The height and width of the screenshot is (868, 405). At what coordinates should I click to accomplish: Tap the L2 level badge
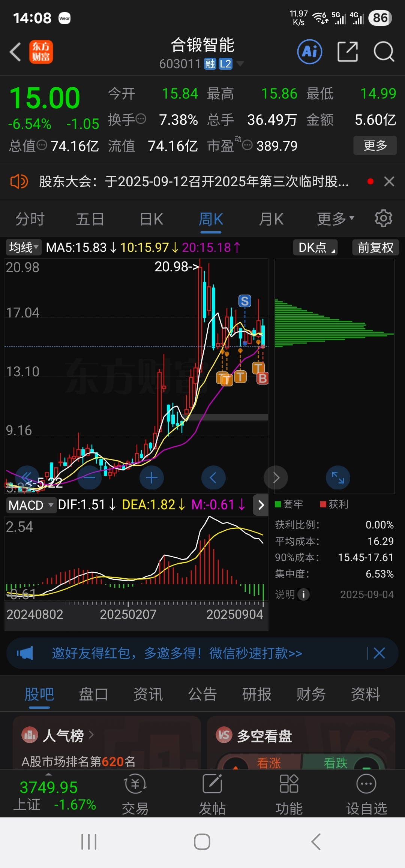coord(225,64)
